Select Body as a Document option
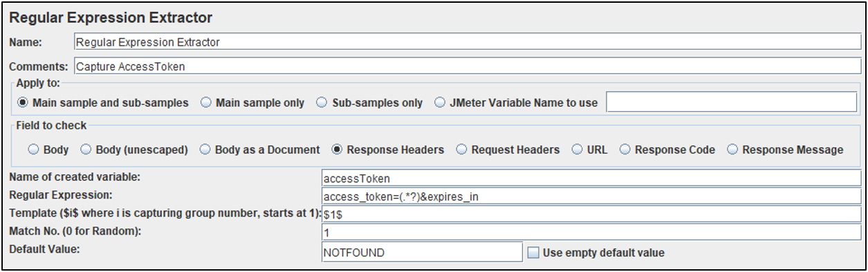868x272 pixels. (205, 149)
